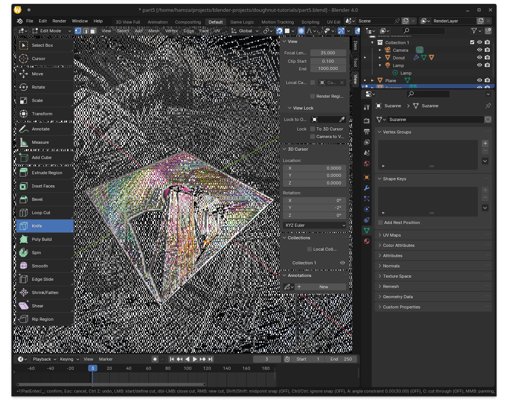Screen dimensions: 508x420
Task: Expand the Color Attributes panel
Action: pyautogui.click(x=433, y=245)
